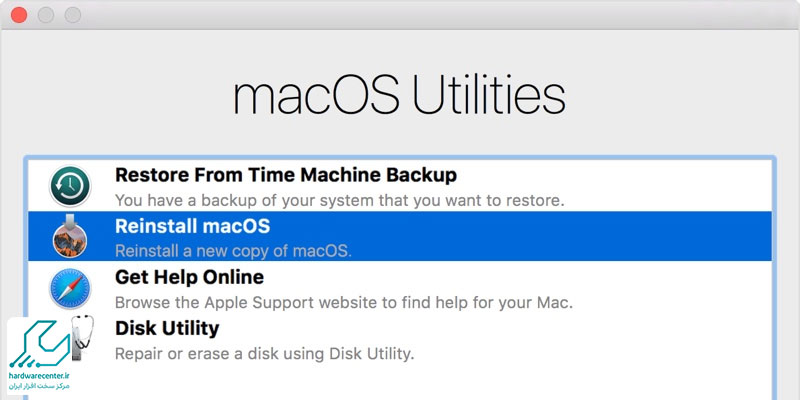Open the Disk Utility option title
Screen dimensions: 800x400
pyautogui.click(x=167, y=328)
